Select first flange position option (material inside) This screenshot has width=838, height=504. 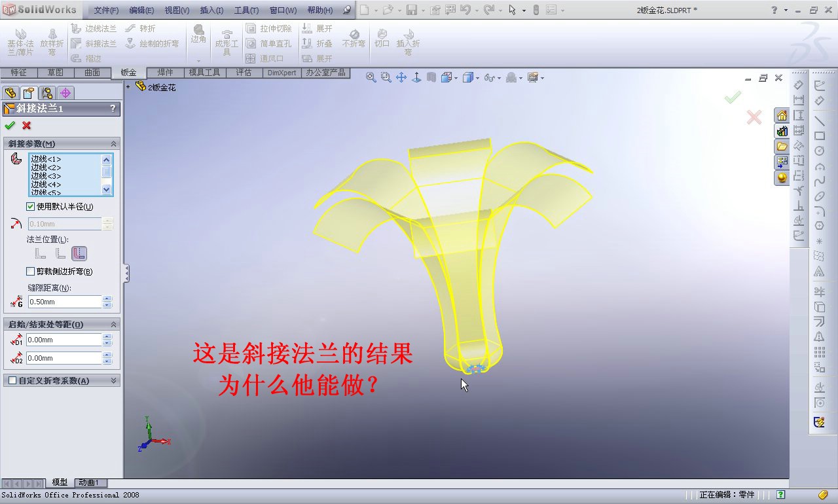40,253
